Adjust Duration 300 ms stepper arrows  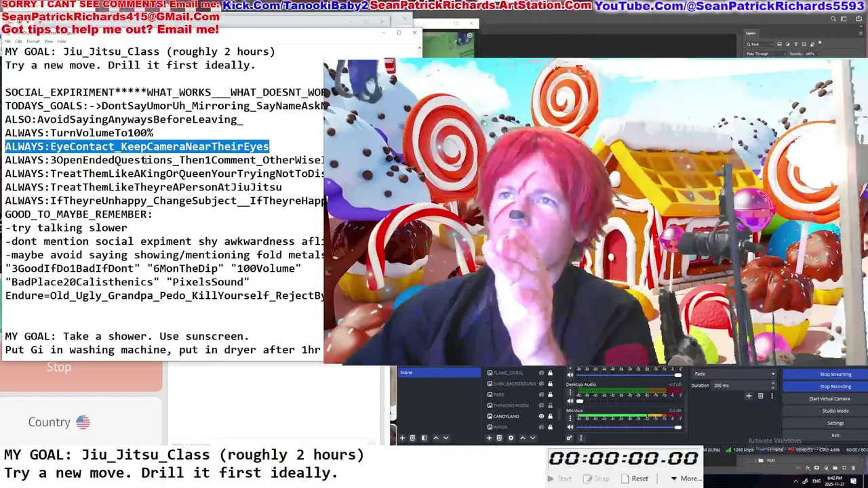[x=772, y=385]
